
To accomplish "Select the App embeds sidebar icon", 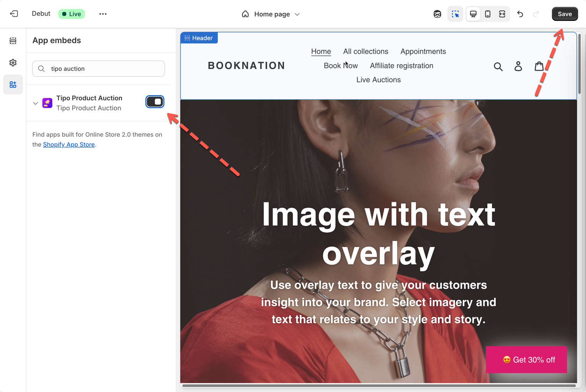I will (13, 85).
